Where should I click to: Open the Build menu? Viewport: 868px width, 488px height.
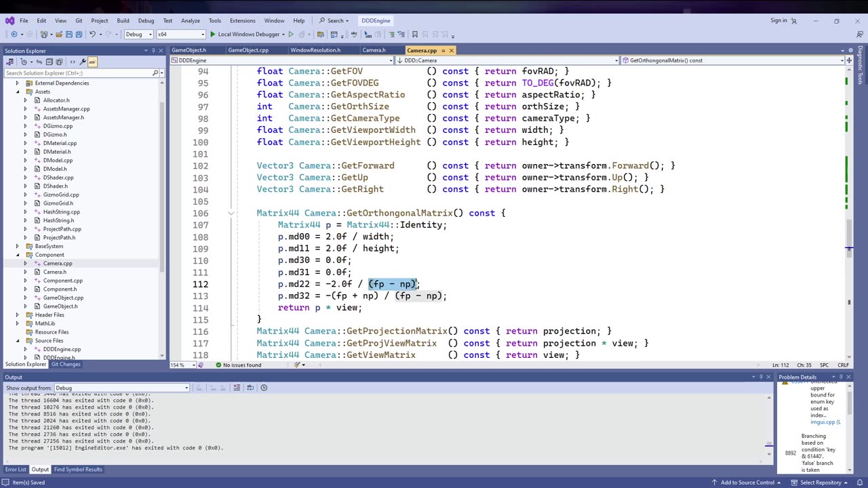[x=123, y=21]
